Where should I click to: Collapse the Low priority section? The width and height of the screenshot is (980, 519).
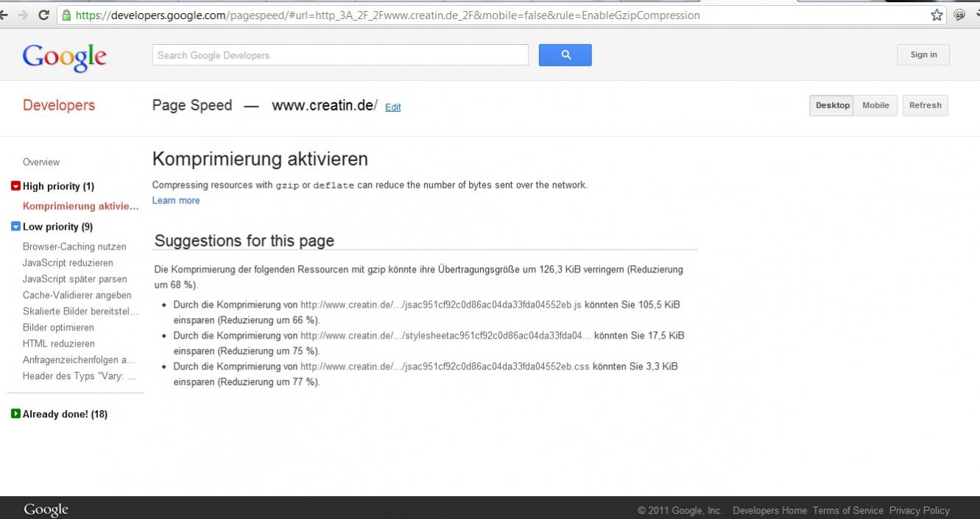point(15,227)
